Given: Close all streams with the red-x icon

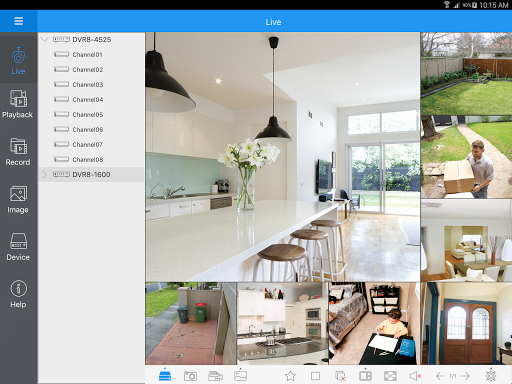Looking at the screenshot, I should pos(340,376).
